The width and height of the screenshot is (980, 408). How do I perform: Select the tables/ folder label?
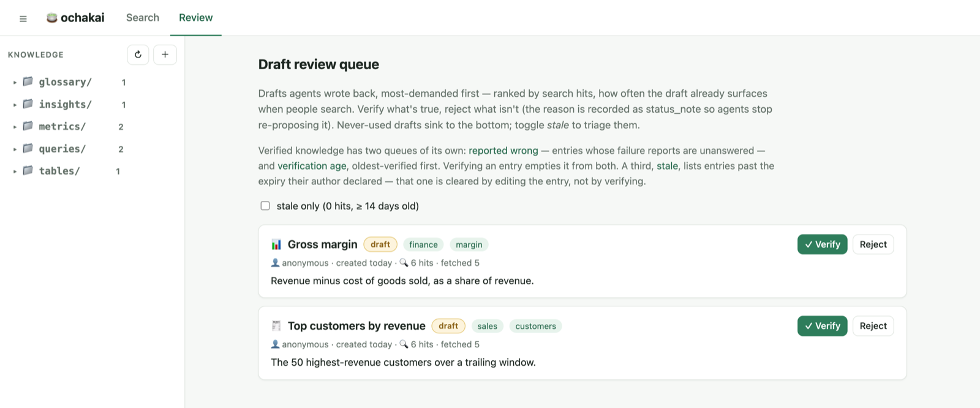tap(59, 171)
